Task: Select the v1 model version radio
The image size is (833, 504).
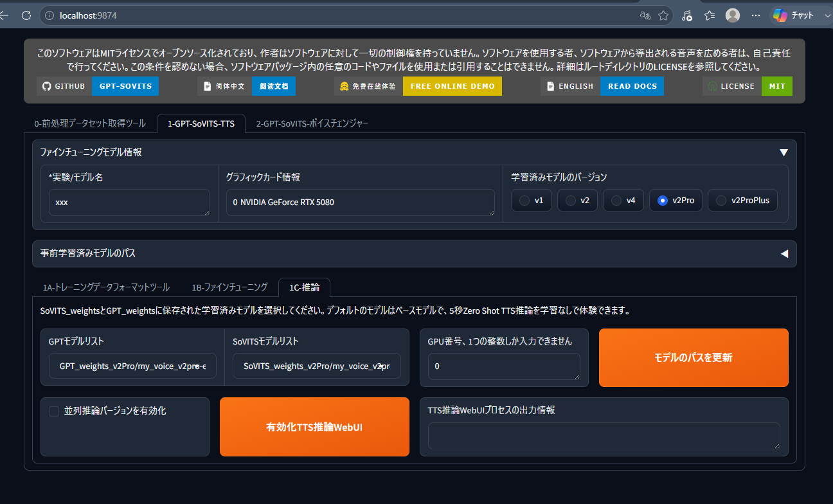Action: (x=532, y=201)
